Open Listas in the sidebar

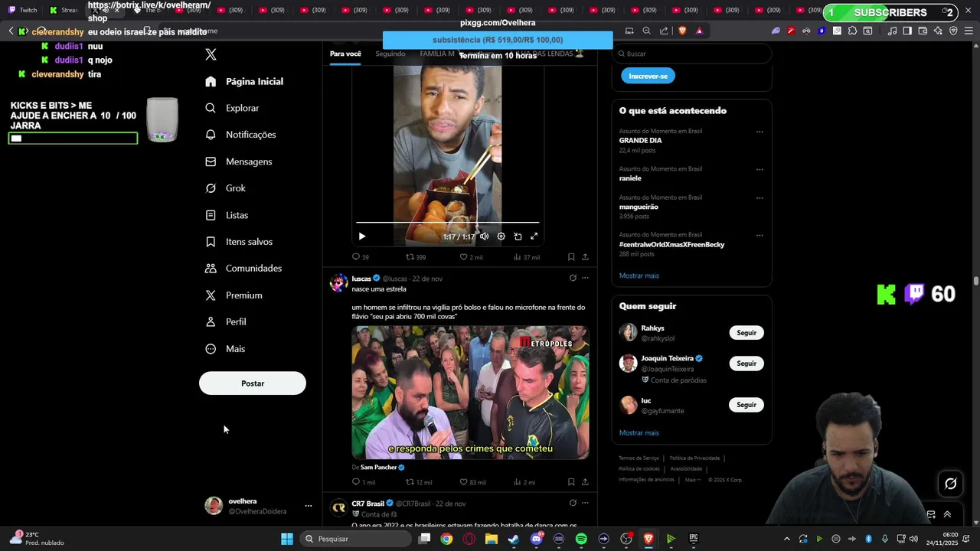point(227,215)
